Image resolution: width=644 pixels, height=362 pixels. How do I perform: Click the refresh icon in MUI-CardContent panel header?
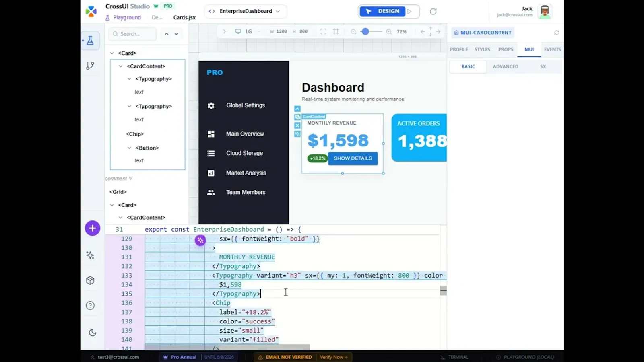click(557, 33)
